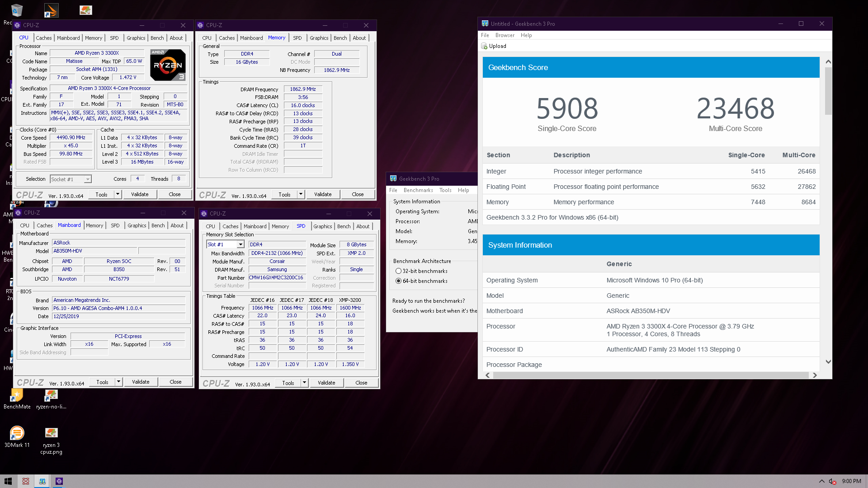Click the mainboard model AB350M-HDV field
Viewport: 868px width, 488px height.
pyautogui.click(x=94, y=251)
